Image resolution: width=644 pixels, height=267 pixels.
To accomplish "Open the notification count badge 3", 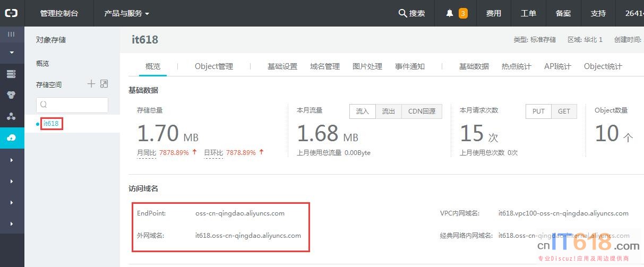I will [x=463, y=13].
